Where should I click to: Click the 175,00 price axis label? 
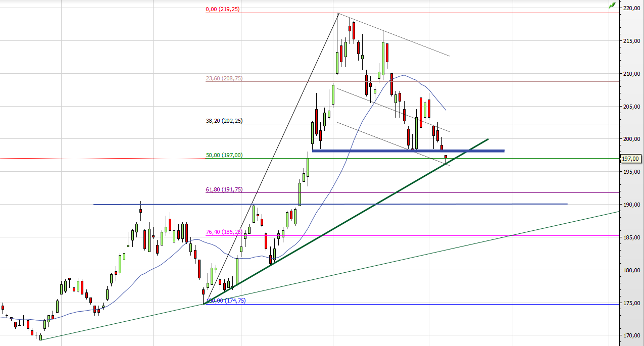(x=632, y=303)
